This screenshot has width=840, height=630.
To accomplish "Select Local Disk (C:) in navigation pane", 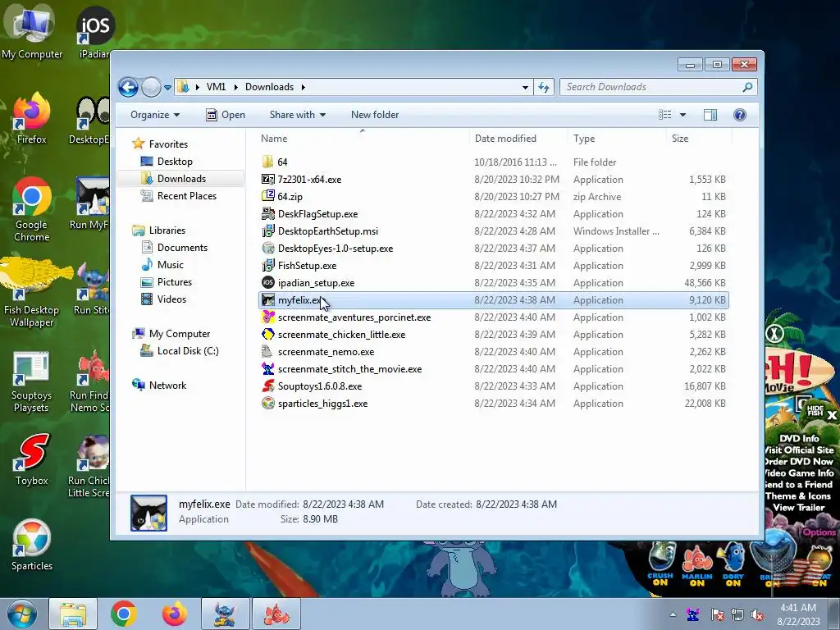I will point(188,351).
